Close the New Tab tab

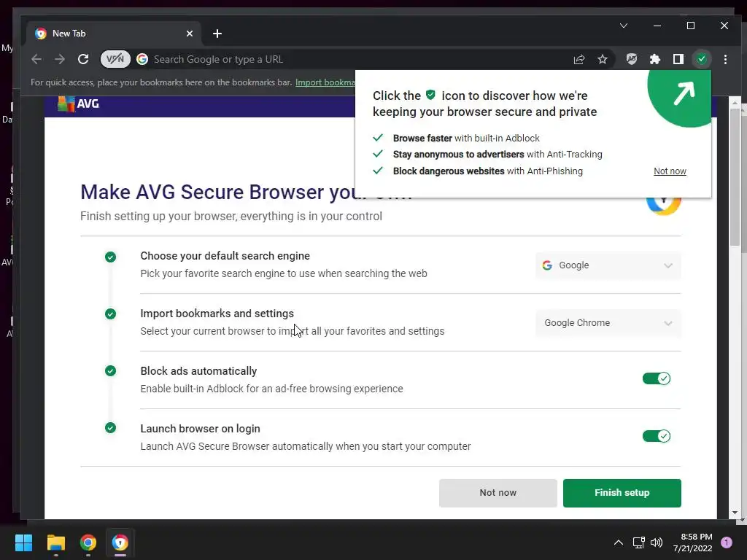[x=189, y=34]
